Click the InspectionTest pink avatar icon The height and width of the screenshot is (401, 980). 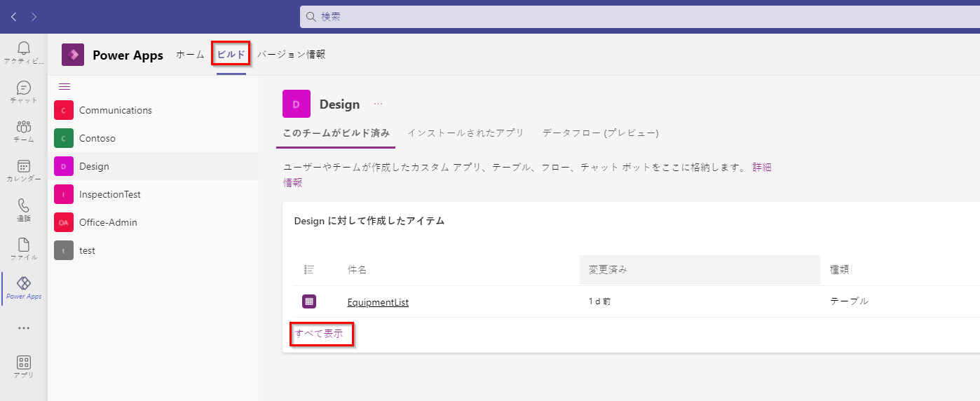coord(64,194)
